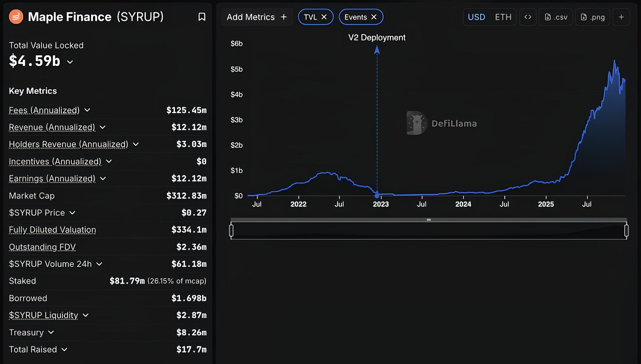Expand $SYRUP Volume 24h details
This screenshot has height=364, width=641.
(x=99, y=264)
